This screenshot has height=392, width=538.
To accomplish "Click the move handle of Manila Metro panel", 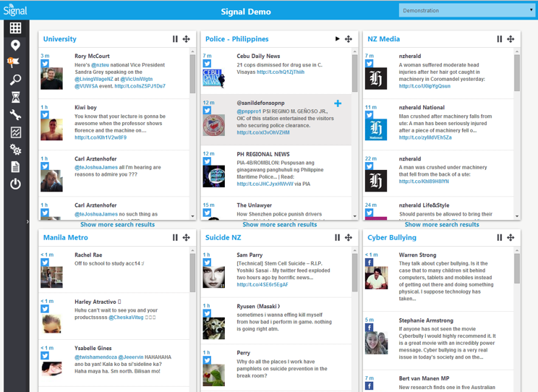I will coord(187,237).
